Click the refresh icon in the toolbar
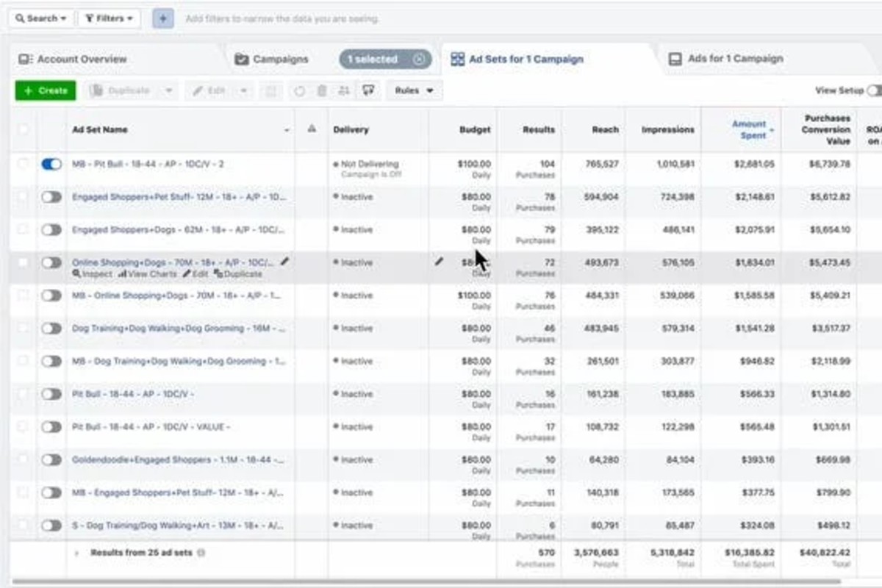Screen dimensions: 882x588 coord(300,90)
